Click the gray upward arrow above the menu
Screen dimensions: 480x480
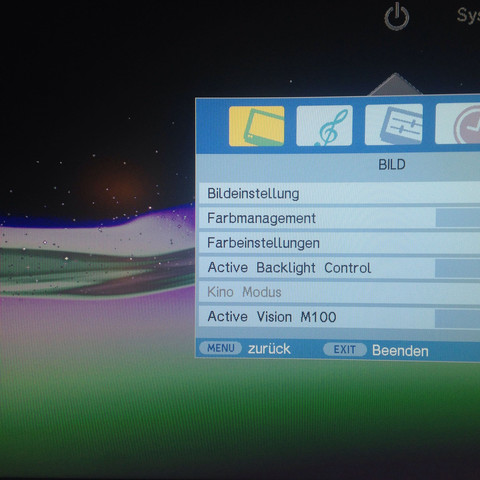pyautogui.click(x=395, y=84)
